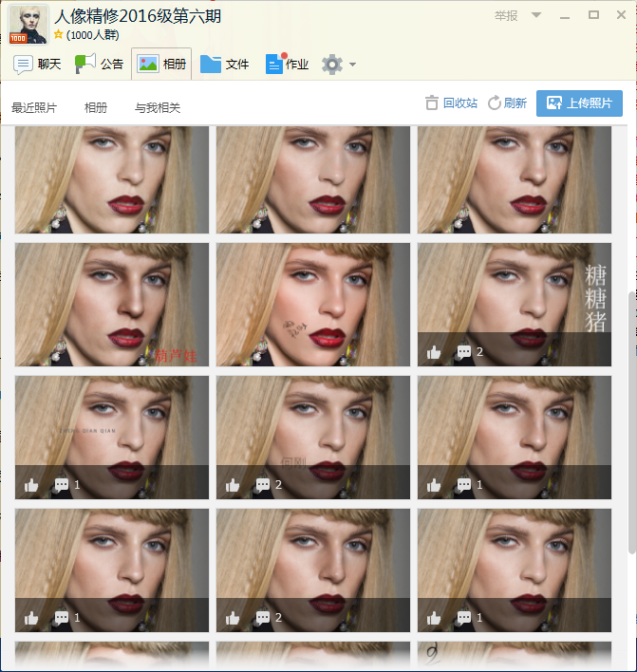Viewport: 637px width, 672px height.
Task: Expand the arrow beside the settings gear
Action: click(x=352, y=65)
